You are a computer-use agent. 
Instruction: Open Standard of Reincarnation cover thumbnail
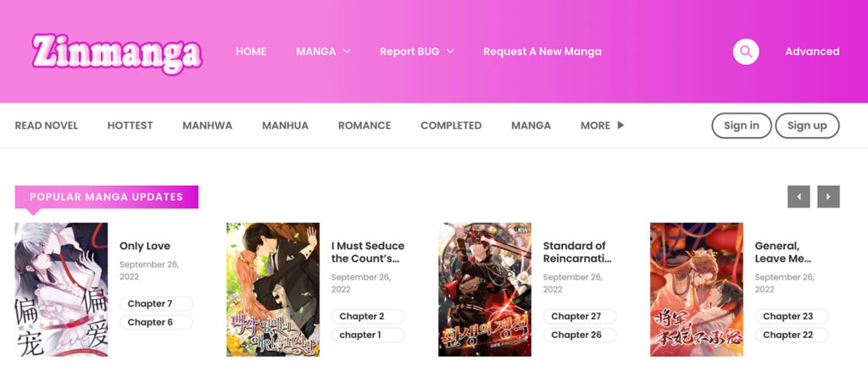(485, 290)
